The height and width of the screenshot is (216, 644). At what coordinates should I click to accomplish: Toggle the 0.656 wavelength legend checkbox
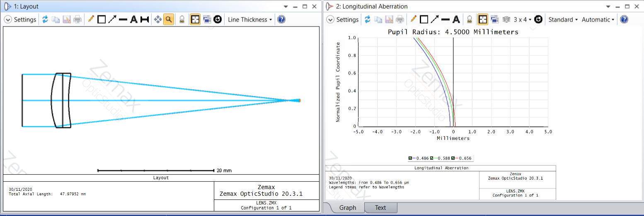tap(453, 158)
